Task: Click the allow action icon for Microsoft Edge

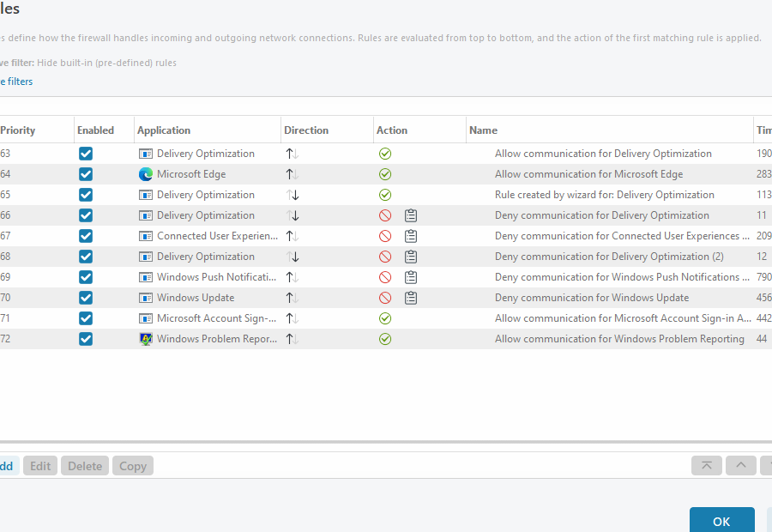Action: (385, 174)
